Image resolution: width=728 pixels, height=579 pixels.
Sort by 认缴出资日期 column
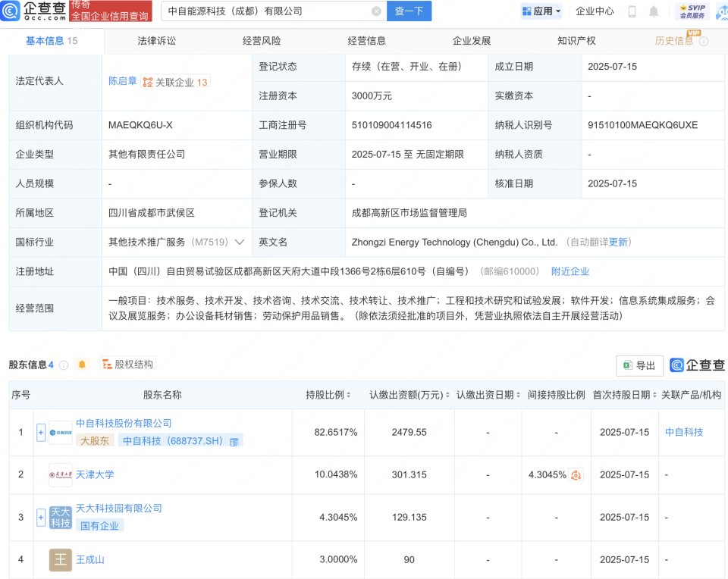coord(518,395)
